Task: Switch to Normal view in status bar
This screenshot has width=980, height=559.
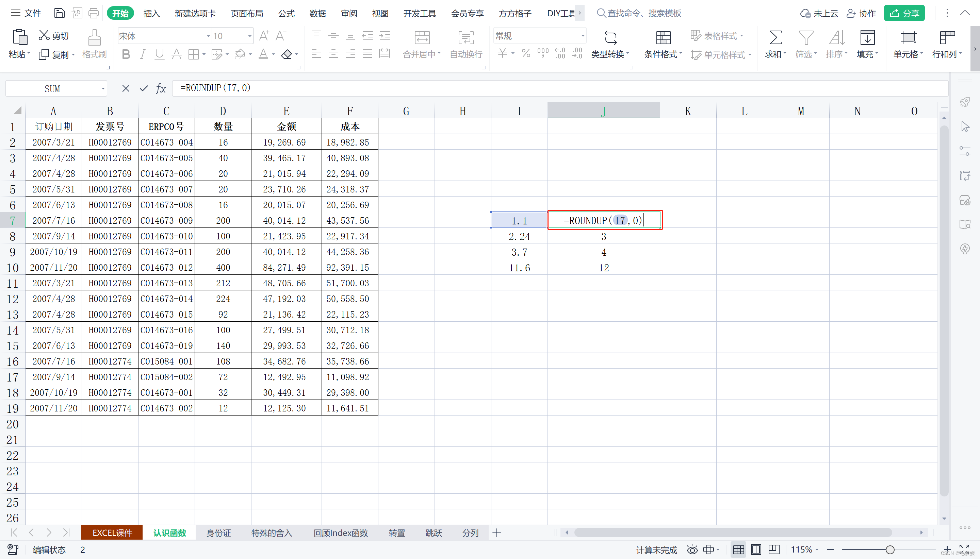Action: point(738,550)
